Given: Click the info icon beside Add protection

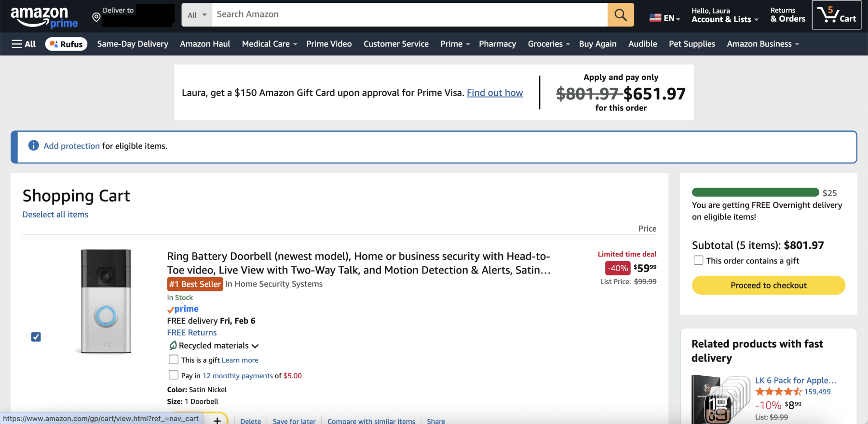Looking at the screenshot, I should tap(33, 145).
